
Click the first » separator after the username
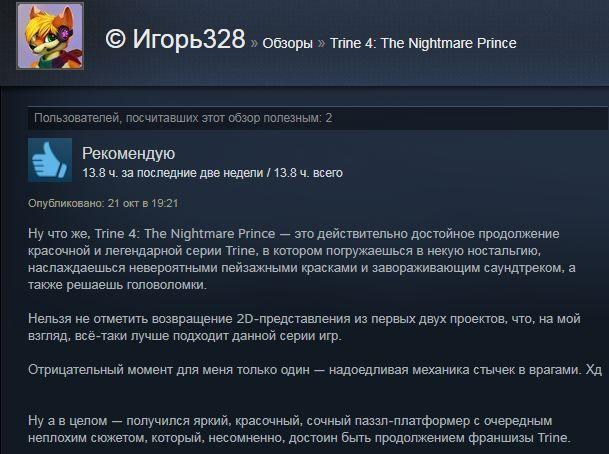[254, 43]
